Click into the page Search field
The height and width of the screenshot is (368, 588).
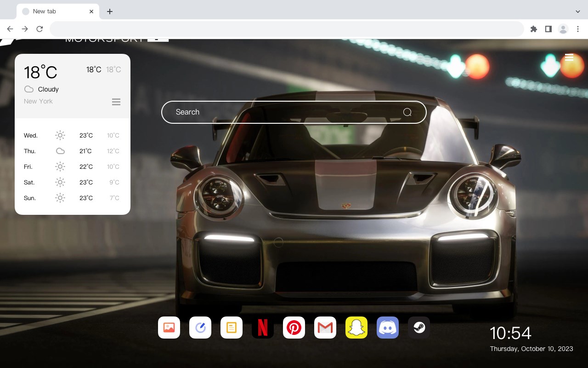[x=294, y=112]
